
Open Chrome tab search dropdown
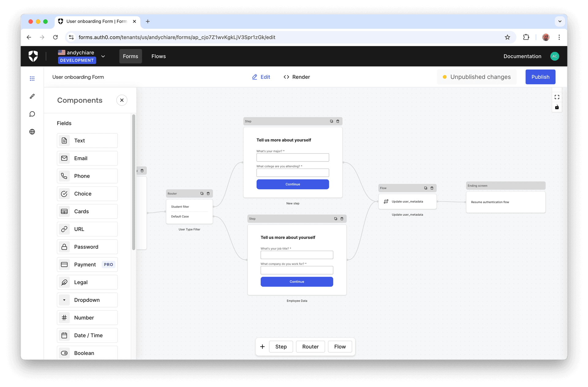(560, 21)
